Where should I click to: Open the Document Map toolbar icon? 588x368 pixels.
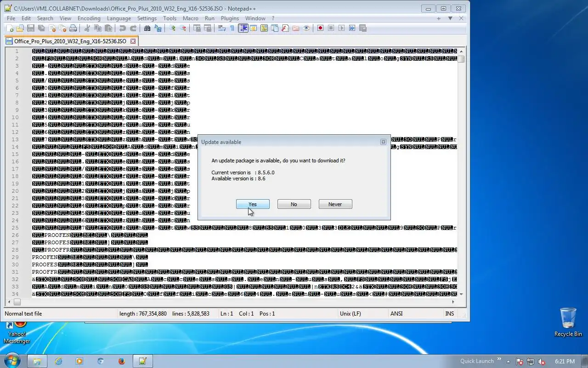pos(264,28)
